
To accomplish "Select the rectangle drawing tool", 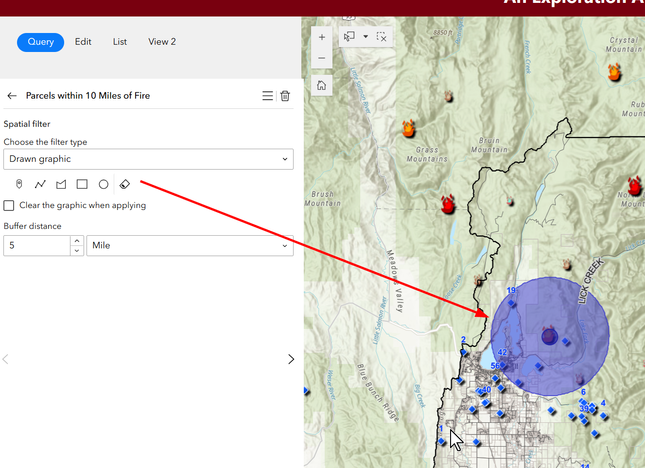I will coord(82,184).
